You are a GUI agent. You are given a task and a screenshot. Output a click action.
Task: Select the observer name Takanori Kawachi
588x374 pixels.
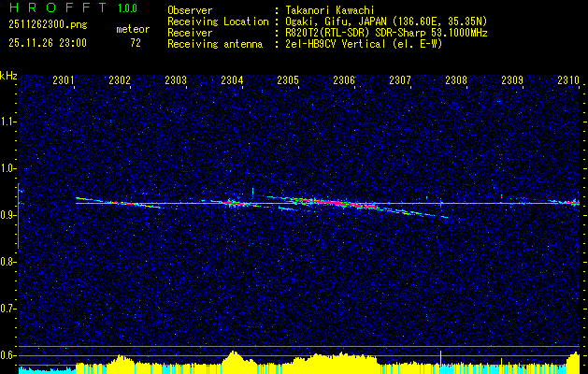330,10
